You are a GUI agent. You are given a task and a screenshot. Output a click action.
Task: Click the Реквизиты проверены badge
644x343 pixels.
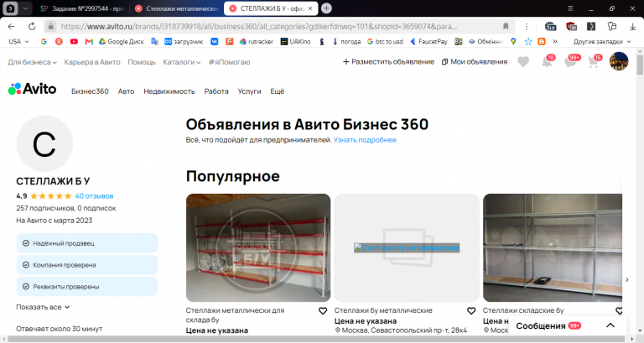(x=87, y=287)
